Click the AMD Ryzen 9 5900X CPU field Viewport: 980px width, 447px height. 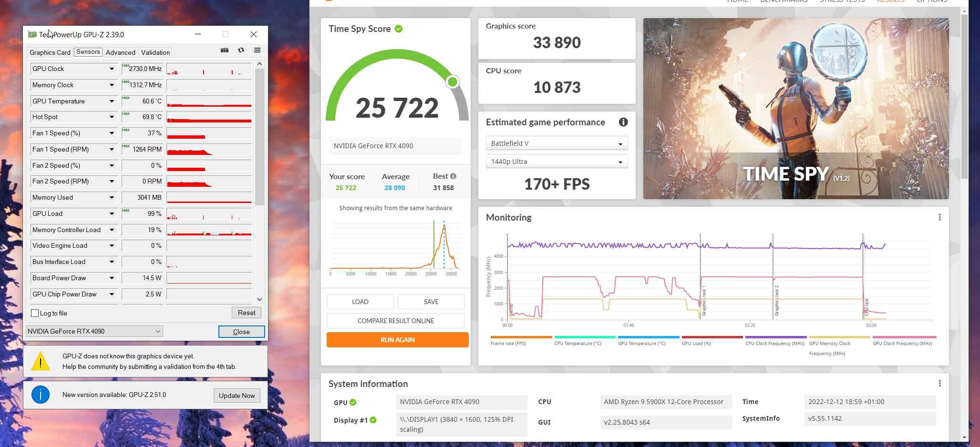[666, 402]
